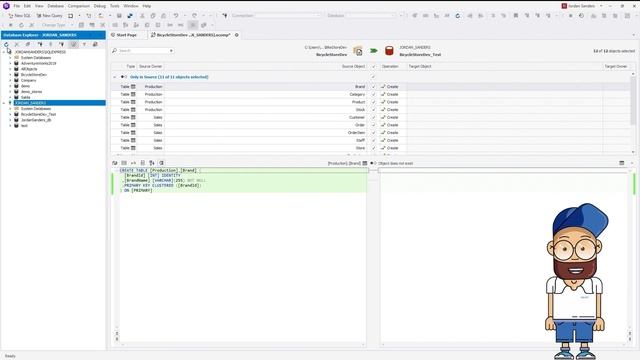Refresh the Database Explorer tree
Viewport: 640px width, 360px height.
[x=6, y=44]
